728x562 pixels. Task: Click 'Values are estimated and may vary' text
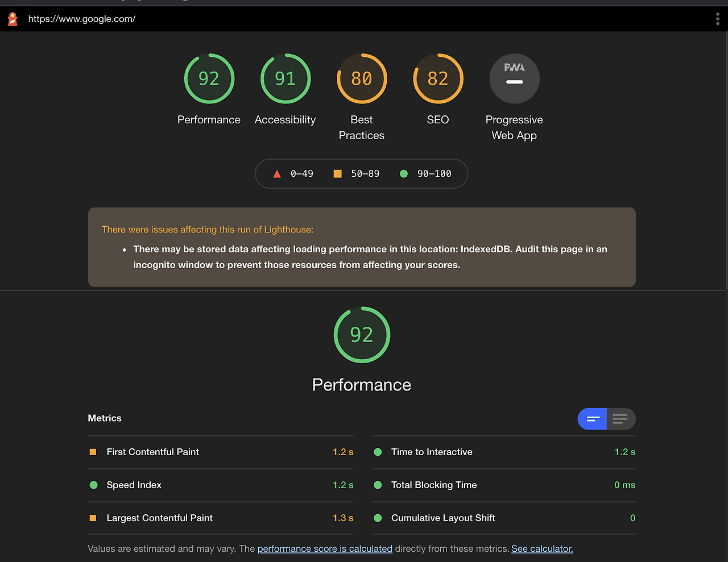162,549
